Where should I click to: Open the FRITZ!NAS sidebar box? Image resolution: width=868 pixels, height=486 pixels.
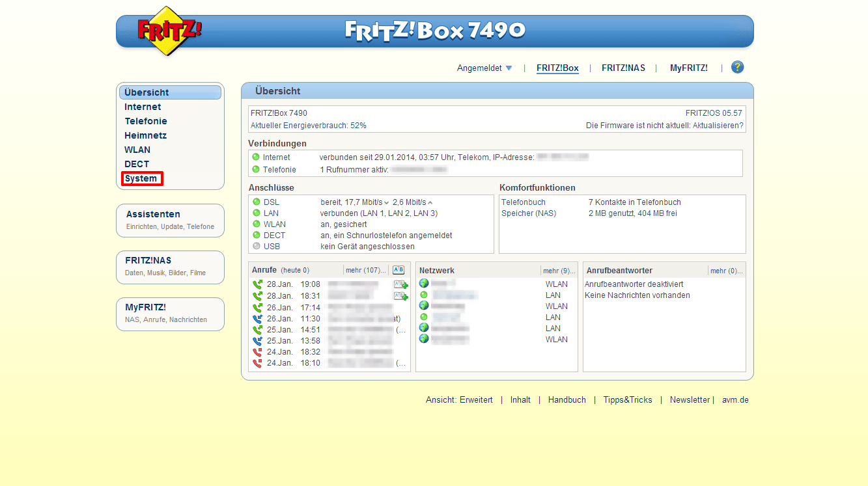click(x=170, y=267)
